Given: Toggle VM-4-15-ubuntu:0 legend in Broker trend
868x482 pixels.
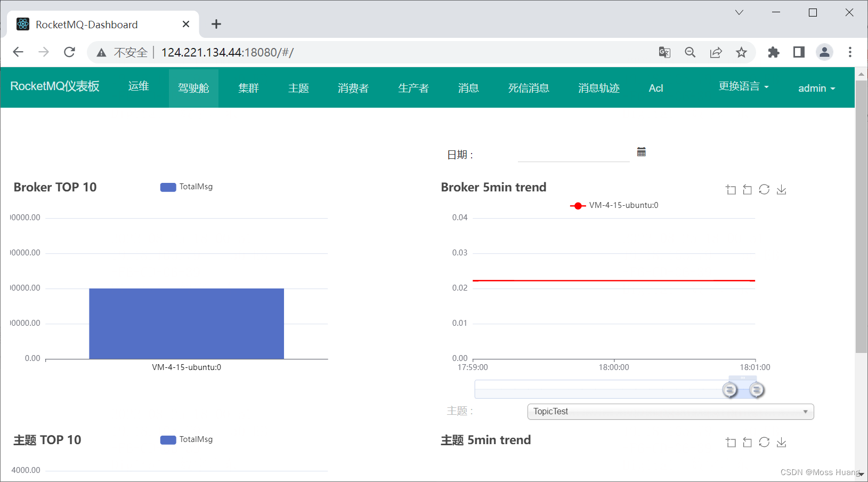Looking at the screenshot, I should pos(614,205).
